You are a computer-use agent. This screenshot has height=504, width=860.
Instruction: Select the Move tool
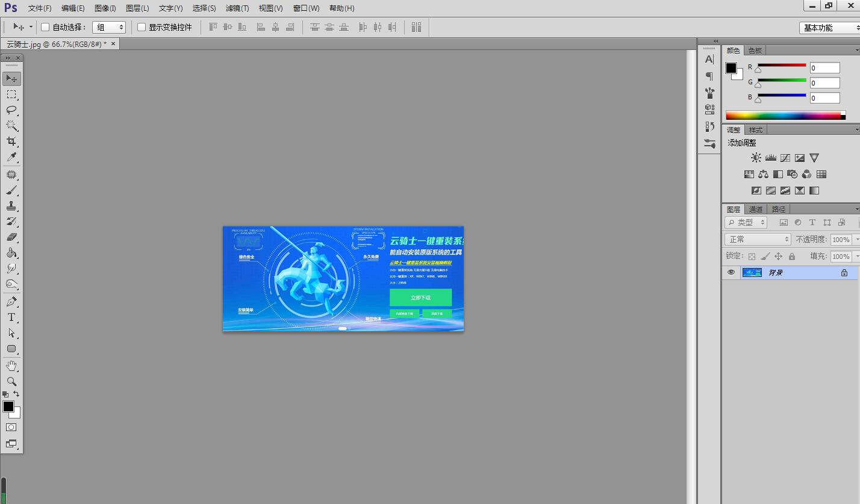click(11, 79)
